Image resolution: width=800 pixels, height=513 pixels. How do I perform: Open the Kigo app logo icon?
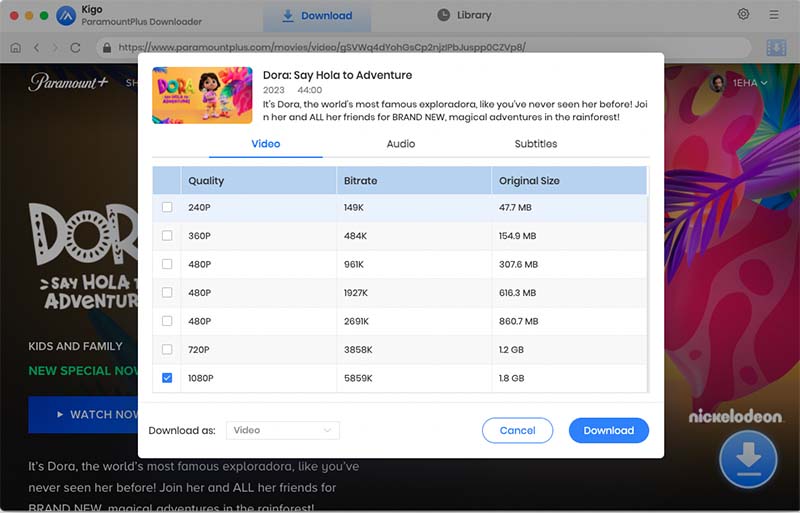coord(66,16)
